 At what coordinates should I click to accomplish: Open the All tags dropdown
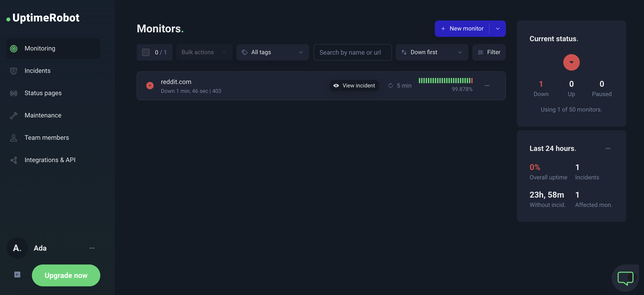click(273, 52)
